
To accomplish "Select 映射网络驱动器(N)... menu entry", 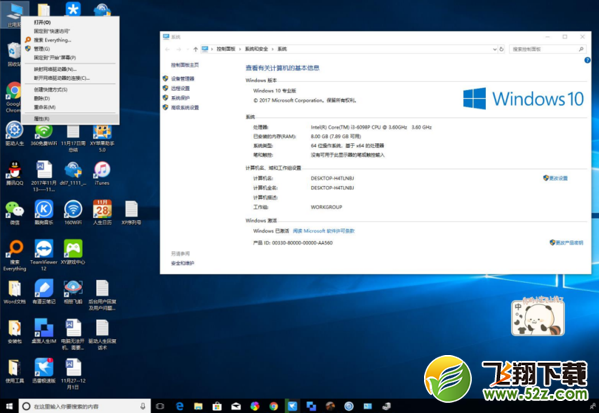I will (55, 69).
